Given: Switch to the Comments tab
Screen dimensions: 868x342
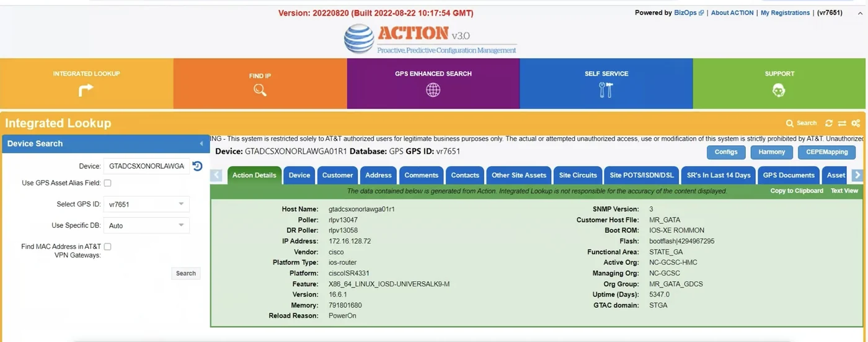Looking at the screenshot, I should point(422,175).
